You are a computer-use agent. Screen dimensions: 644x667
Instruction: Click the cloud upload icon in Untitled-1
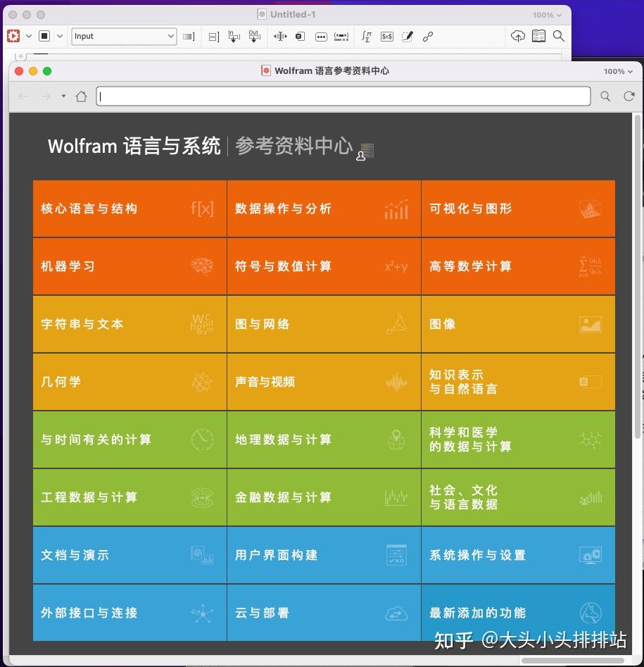click(x=518, y=36)
